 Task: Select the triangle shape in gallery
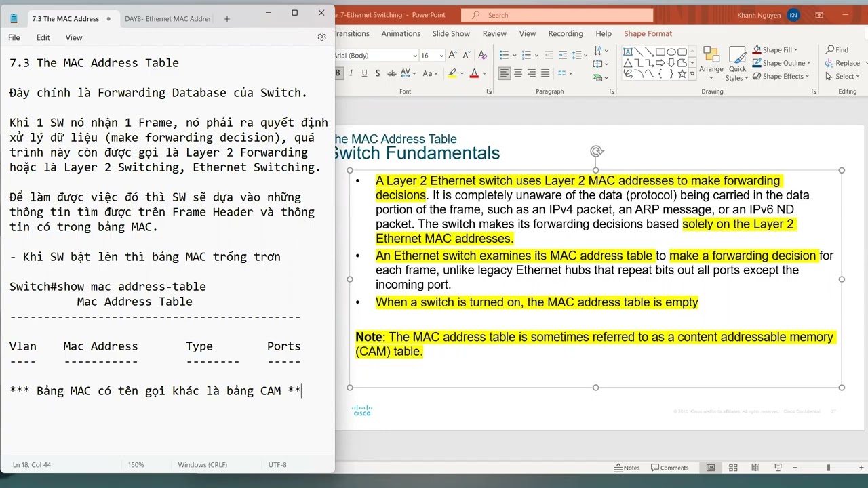[x=628, y=63]
